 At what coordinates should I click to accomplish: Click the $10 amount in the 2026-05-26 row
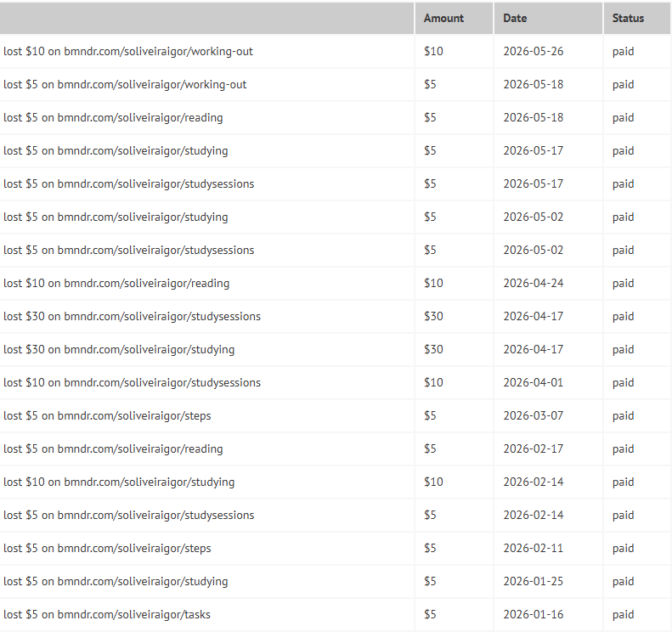pos(433,52)
